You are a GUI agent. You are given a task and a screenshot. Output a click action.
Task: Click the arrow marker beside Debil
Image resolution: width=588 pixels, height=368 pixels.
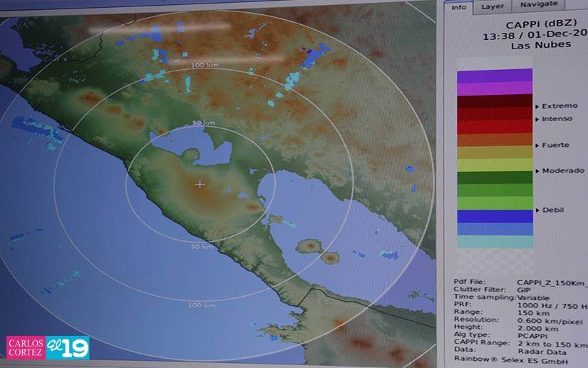click(537, 210)
